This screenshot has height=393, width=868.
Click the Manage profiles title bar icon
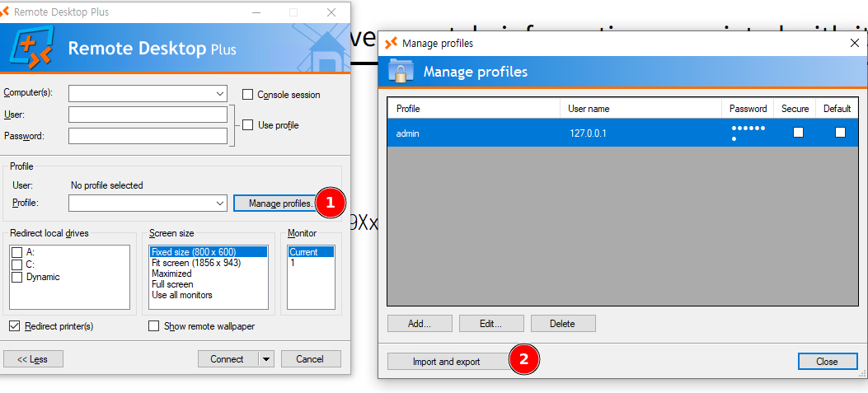392,43
